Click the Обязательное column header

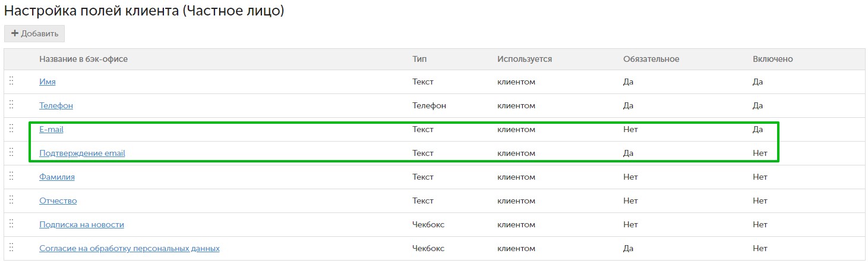651,59
